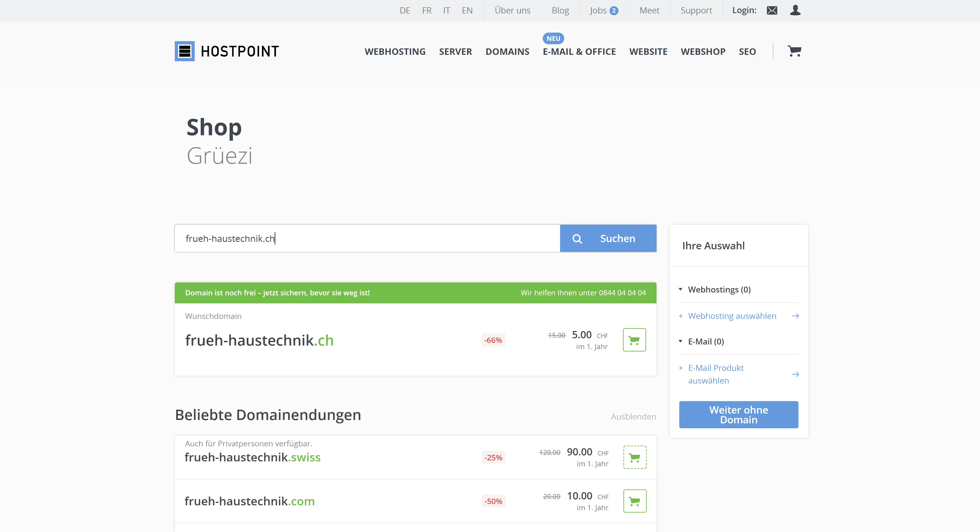Open the Webhosting menu
The image size is (980, 532).
(395, 51)
